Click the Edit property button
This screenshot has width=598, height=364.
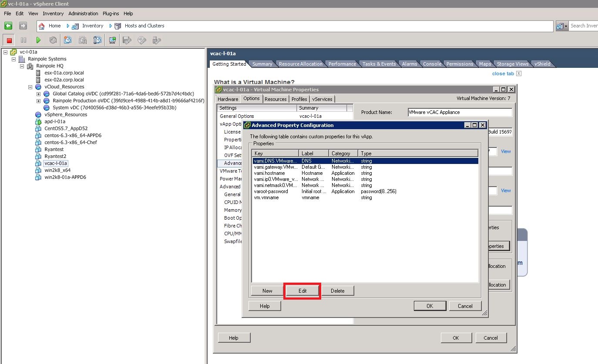tap(302, 291)
